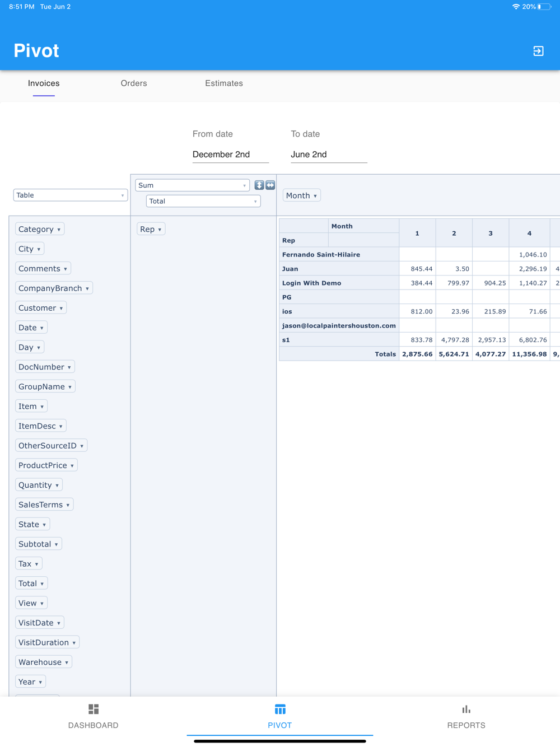Open the REPORTS bottom nav label

466,725
